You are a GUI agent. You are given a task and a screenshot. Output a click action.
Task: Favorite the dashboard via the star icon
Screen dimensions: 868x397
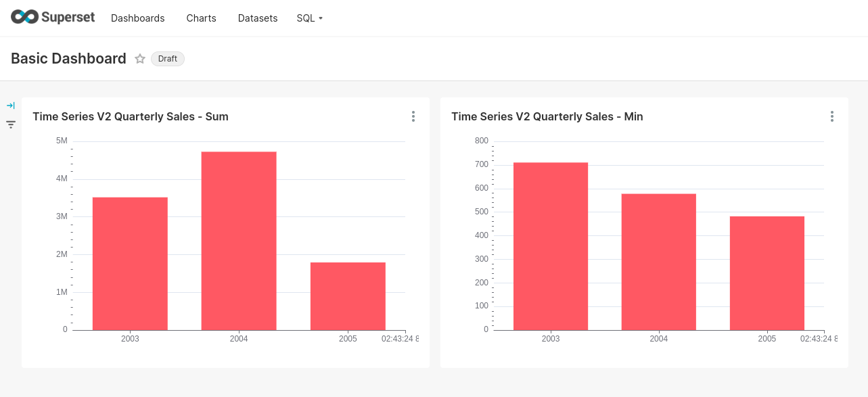140,59
